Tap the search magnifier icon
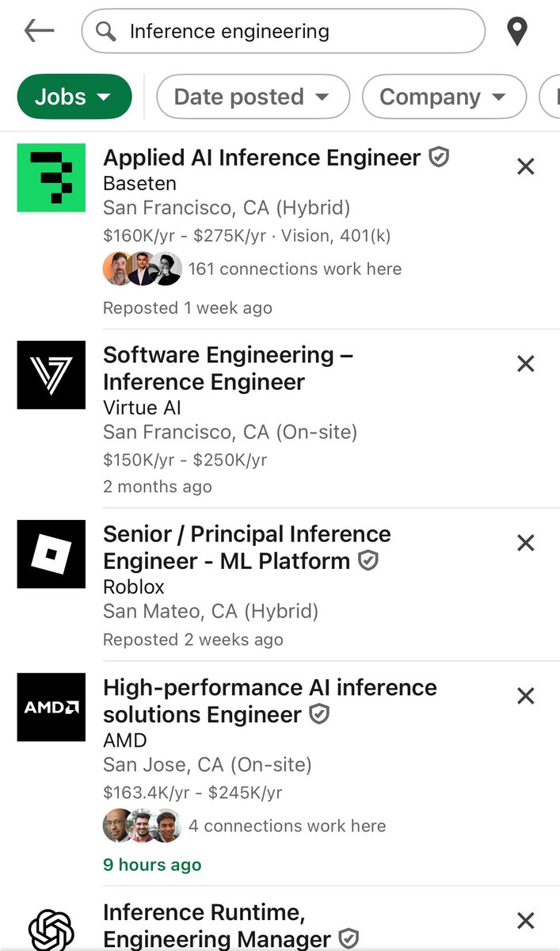Image resolution: width=560 pixels, height=951 pixels. tap(105, 31)
